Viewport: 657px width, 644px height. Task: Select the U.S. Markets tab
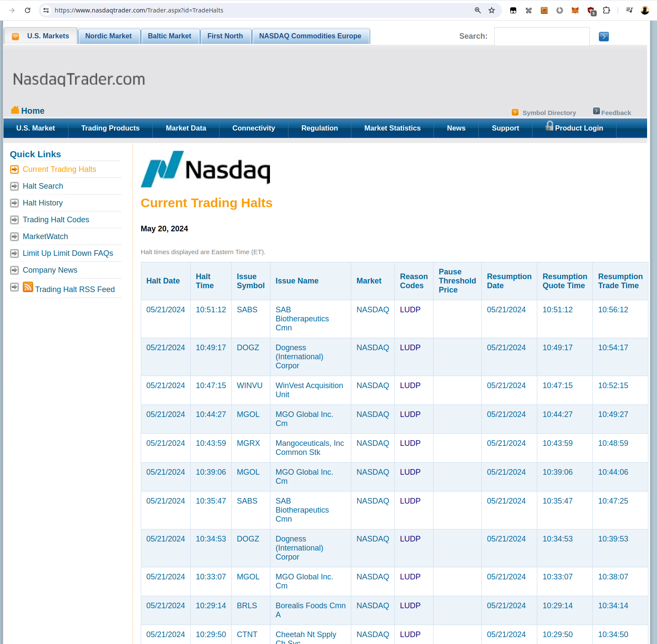coord(41,36)
